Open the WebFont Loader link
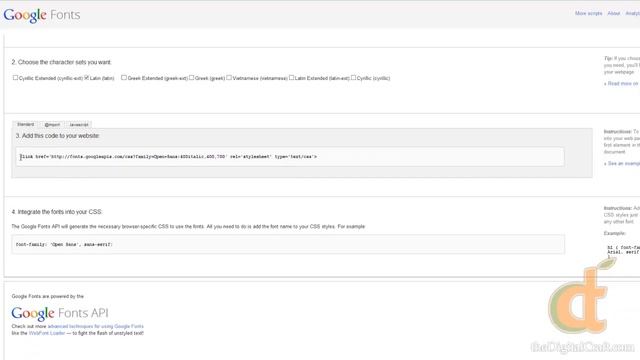Image resolution: width=640 pixels, height=360 pixels. 47,333
